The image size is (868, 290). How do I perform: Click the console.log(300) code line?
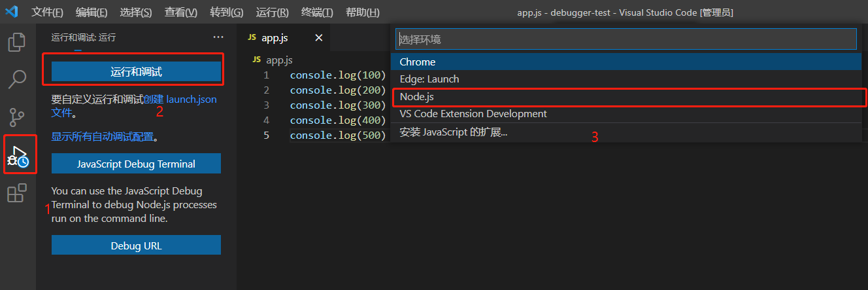pos(339,105)
